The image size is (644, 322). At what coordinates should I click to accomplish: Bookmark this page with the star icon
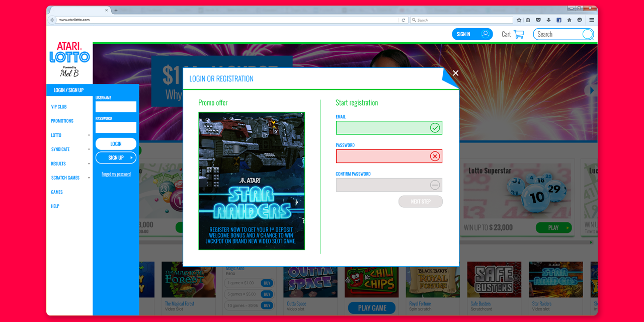pyautogui.click(x=519, y=20)
